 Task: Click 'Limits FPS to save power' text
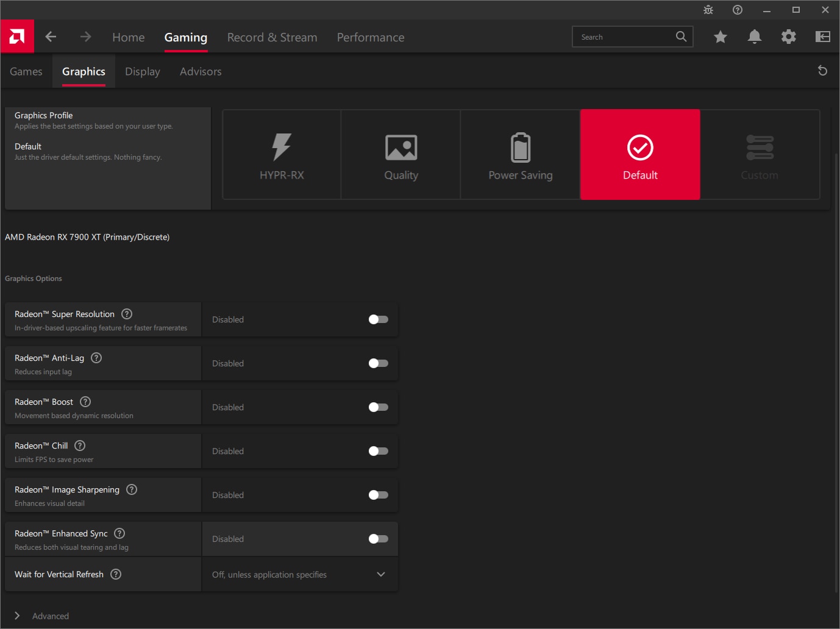click(54, 460)
